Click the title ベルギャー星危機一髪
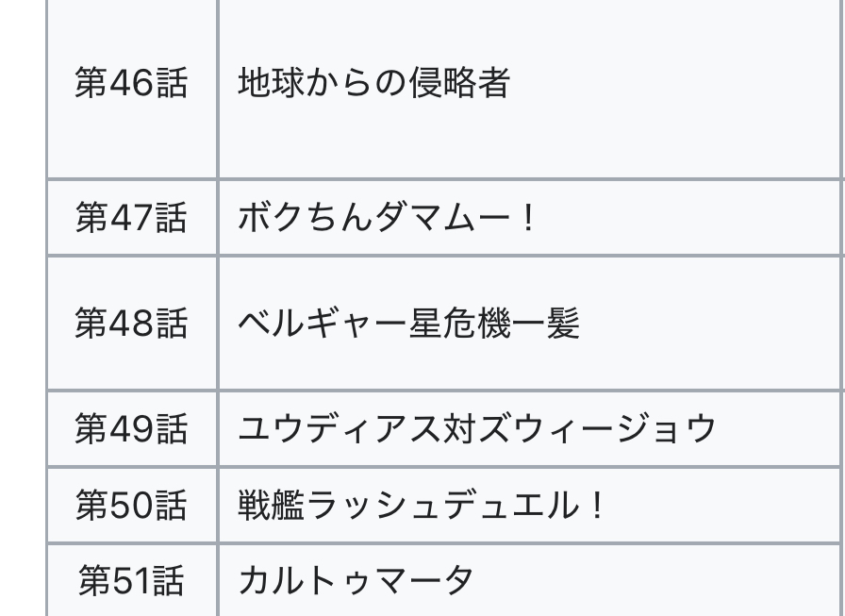845x616 pixels. pyautogui.click(x=408, y=324)
